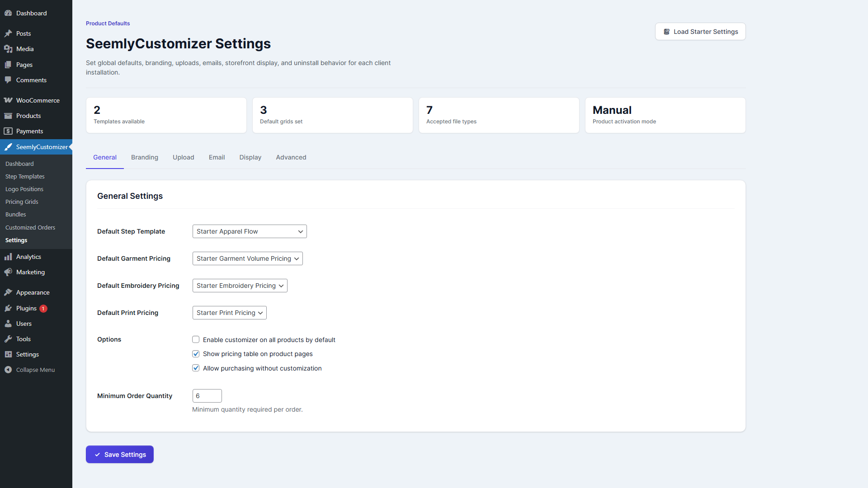868x488 pixels.
Task: Click the 'Default Embroidery Pricing' label
Action: [138, 286]
